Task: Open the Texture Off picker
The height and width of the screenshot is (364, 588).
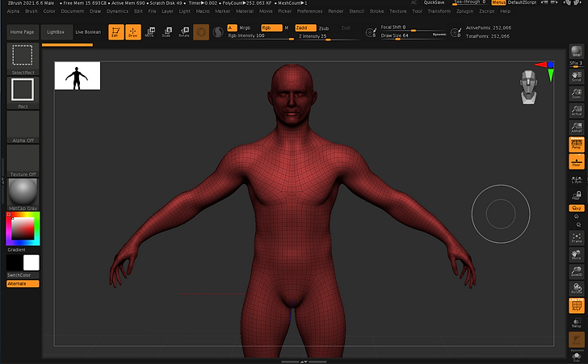Action: (x=23, y=161)
